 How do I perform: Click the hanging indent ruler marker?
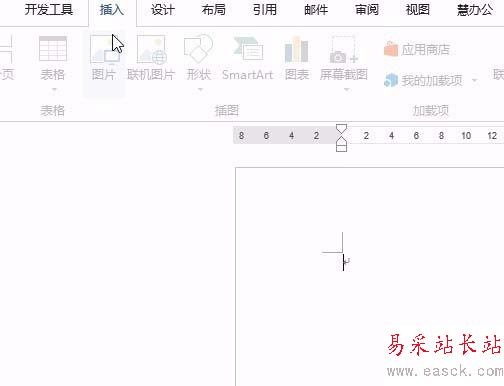coord(341,142)
